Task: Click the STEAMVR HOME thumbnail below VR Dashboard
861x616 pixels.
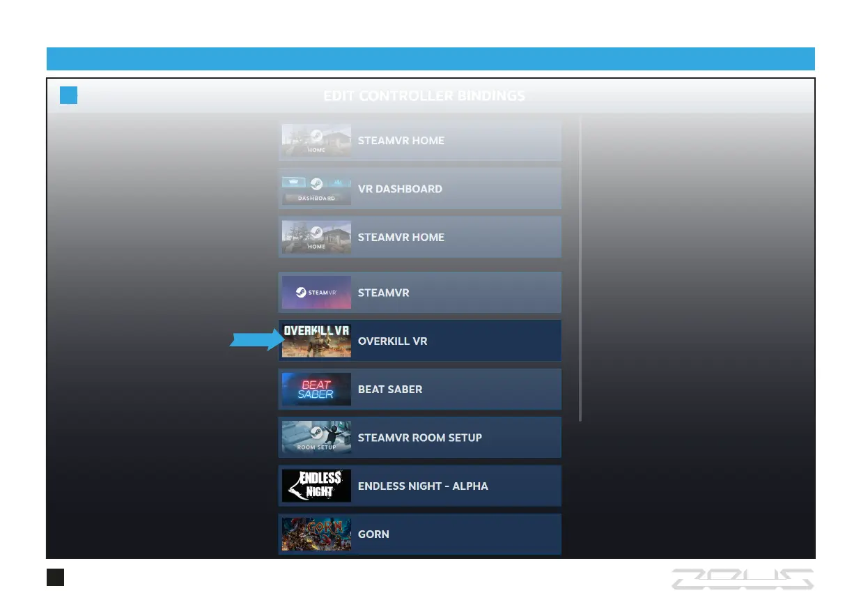Action: 316,237
